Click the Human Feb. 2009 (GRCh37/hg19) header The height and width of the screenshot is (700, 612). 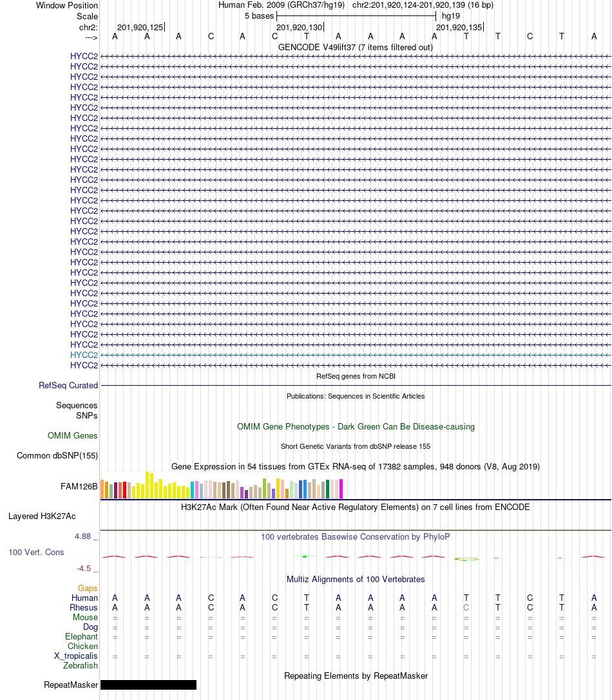[x=282, y=5]
